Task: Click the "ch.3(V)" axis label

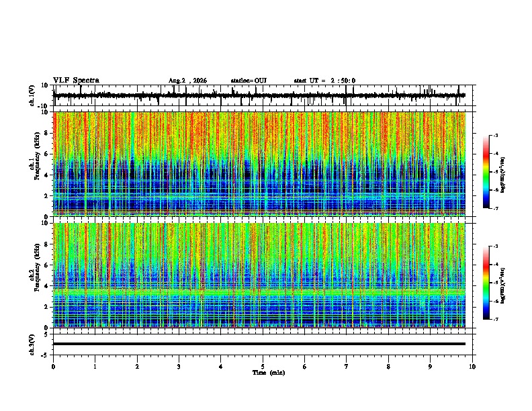Action: [32, 345]
